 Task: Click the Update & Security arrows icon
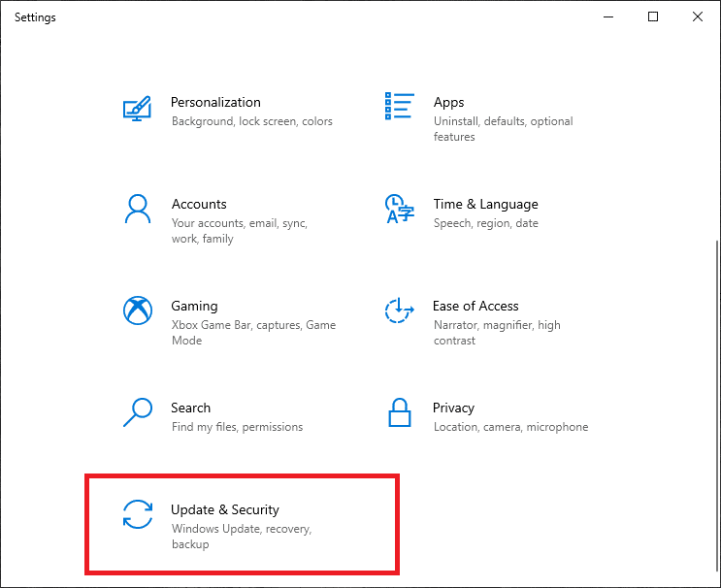(x=137, y=514)
